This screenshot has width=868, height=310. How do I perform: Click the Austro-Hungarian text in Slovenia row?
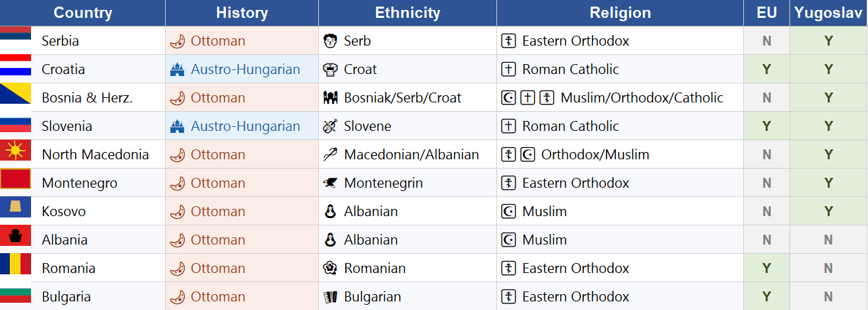coord(246,126)
